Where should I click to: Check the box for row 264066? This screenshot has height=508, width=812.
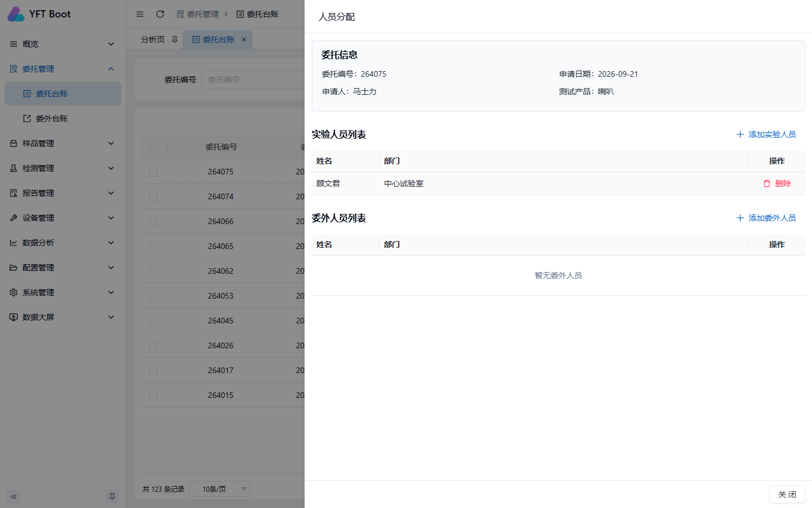pos(153,222)
